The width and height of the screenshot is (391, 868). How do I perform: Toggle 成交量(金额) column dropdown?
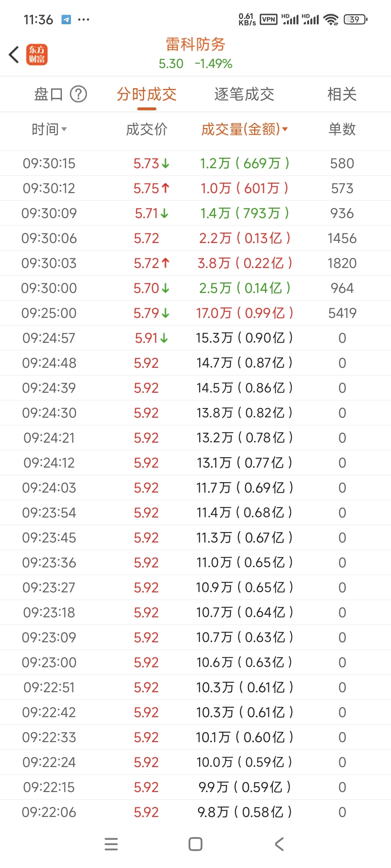pos(285,129)
